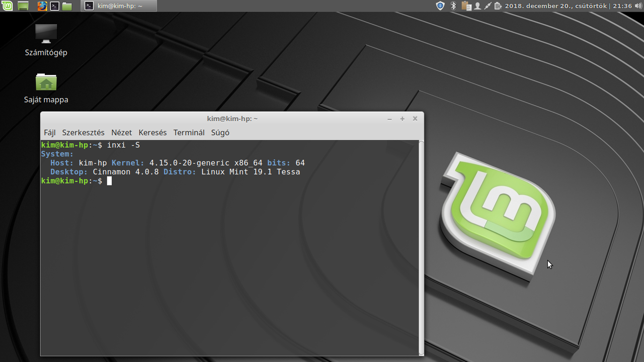644x362 pixels.
Task: Open the file manager panel launcher
Action: coord(67,6)
